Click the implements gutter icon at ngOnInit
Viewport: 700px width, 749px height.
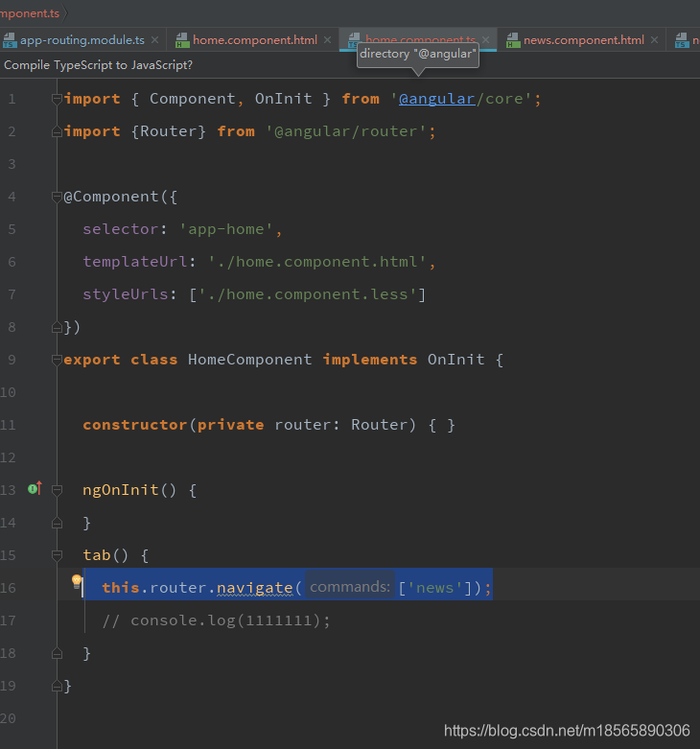tap(35, 488)
